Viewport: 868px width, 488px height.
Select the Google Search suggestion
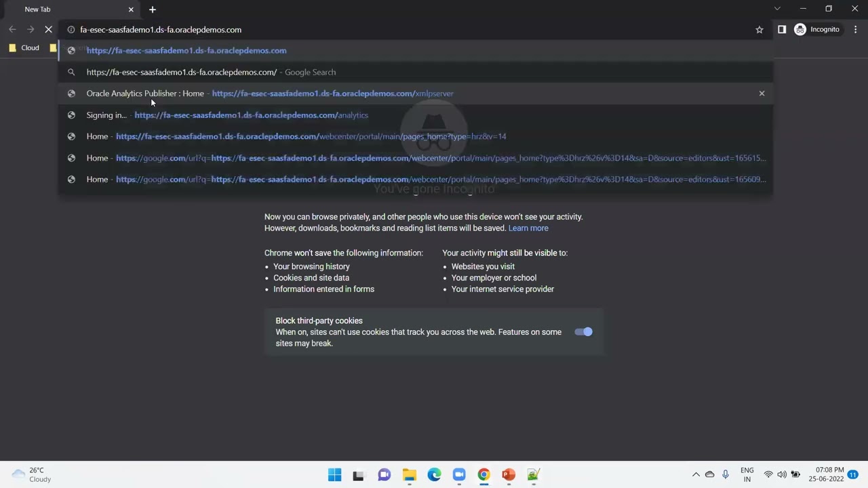[x=416, y=73]
